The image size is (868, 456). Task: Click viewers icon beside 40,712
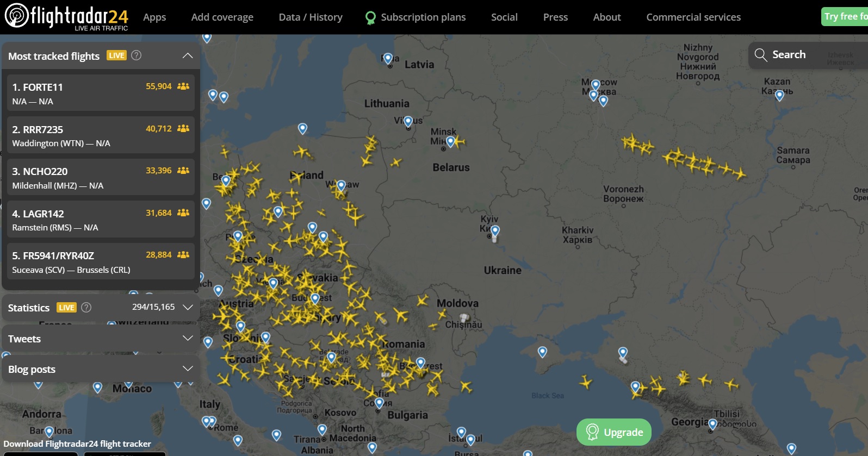(x=183, y=129)
